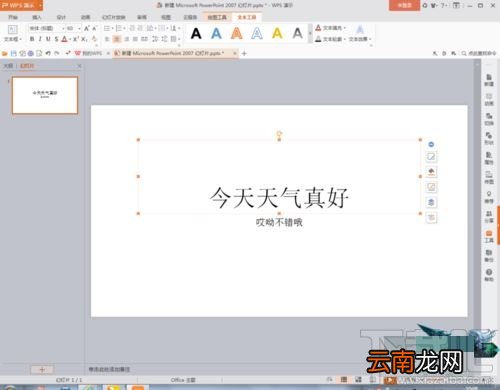Toggle italic formatting
The image size is (500, 390).
(40, 39)
